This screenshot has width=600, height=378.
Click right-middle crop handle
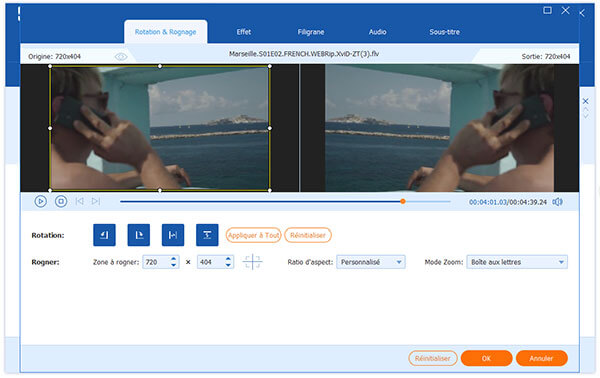point(270,128)
